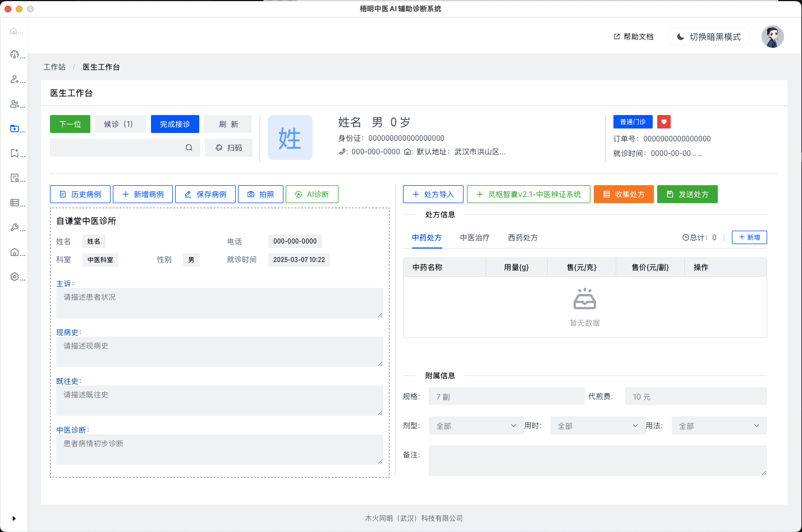This screenshot has width=802, height=532.
Task: Click the dashboard gauge icon in sidebar
Action: [15, 54]
